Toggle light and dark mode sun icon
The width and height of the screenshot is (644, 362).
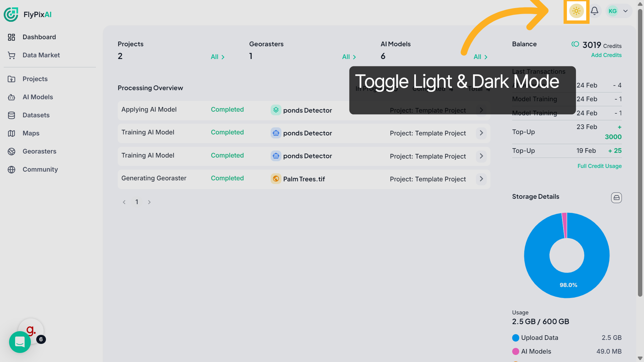click(x=576, y=11)
